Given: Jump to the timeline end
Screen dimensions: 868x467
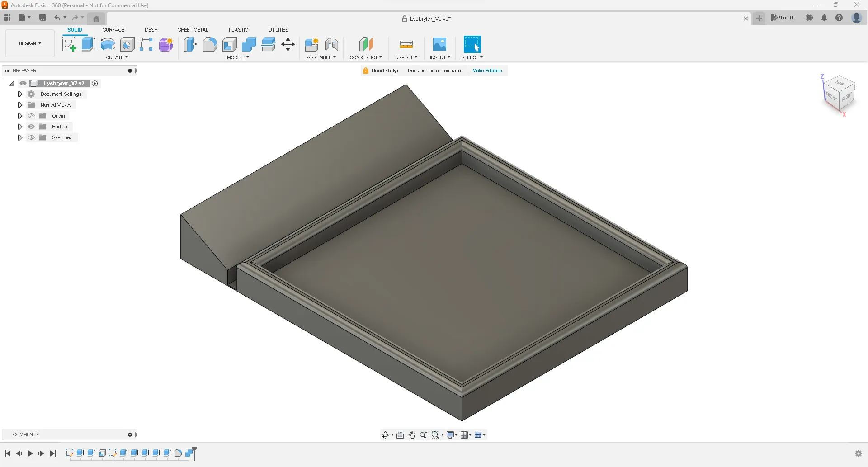Looking at the screenshot, I should (x=53, y=453).
